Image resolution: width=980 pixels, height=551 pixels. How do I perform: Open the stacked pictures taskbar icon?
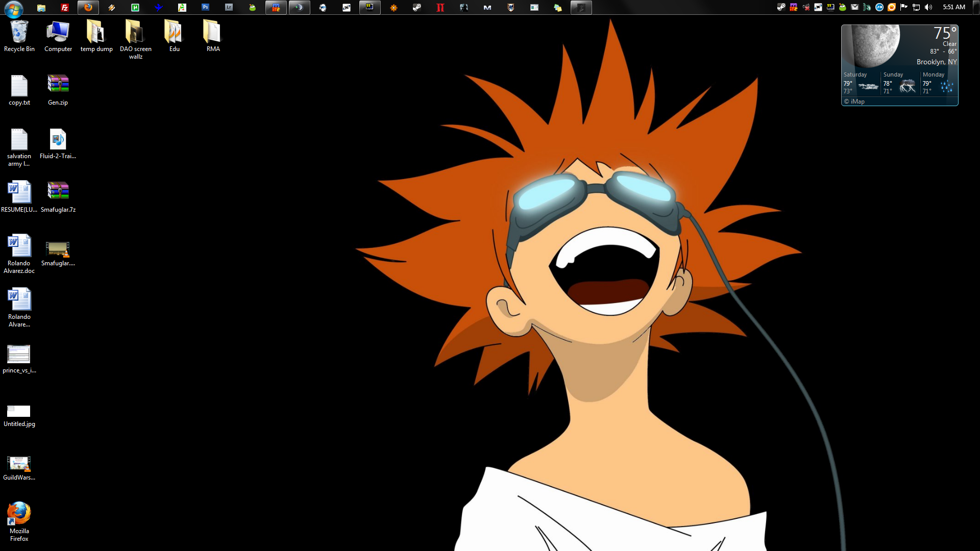click(558, 8)
